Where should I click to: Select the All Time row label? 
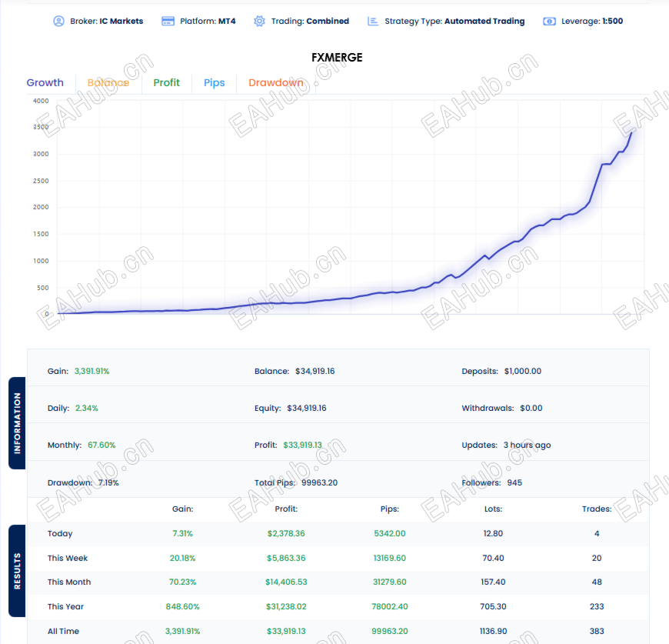63,631
